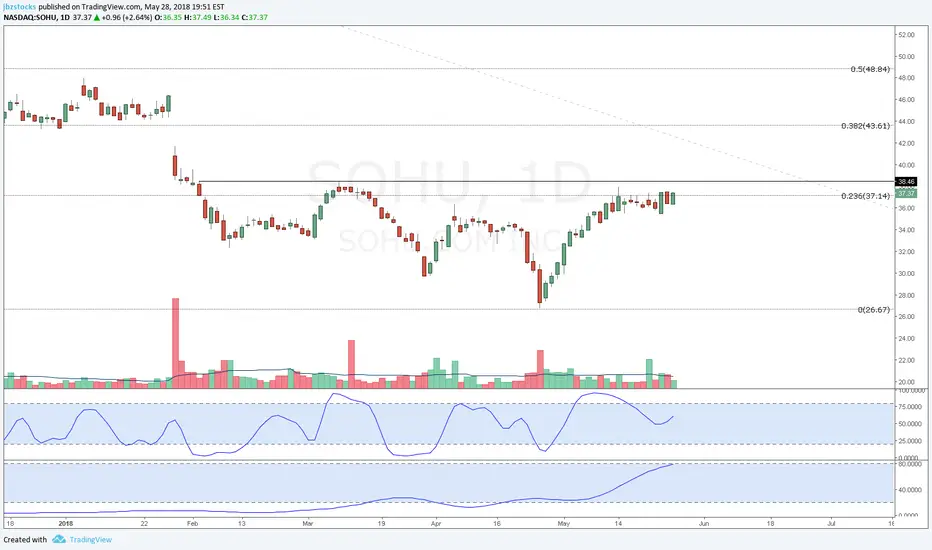Click the Apr date label on time axis
The height and width of the screenshot is (550, 932).
(x=436, y=523)
